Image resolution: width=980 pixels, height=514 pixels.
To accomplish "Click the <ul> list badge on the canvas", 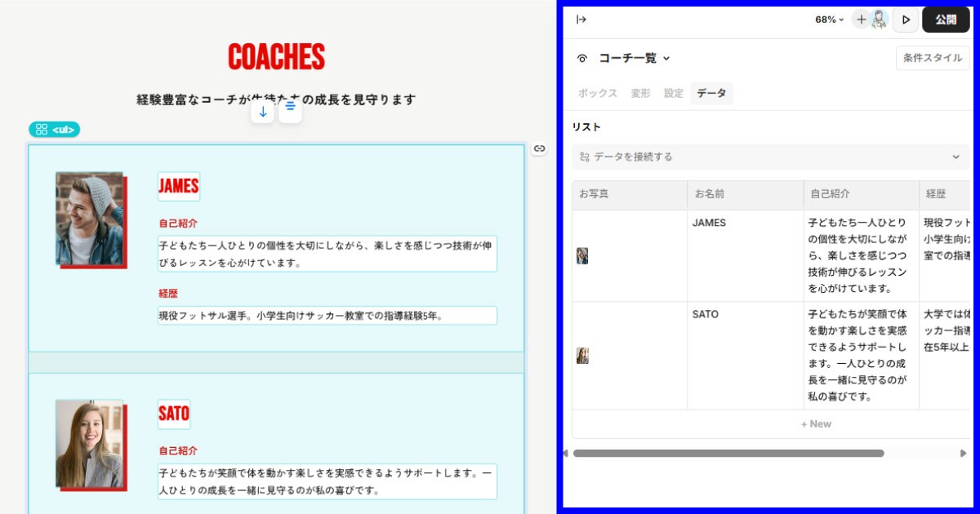I will (55, 129).
